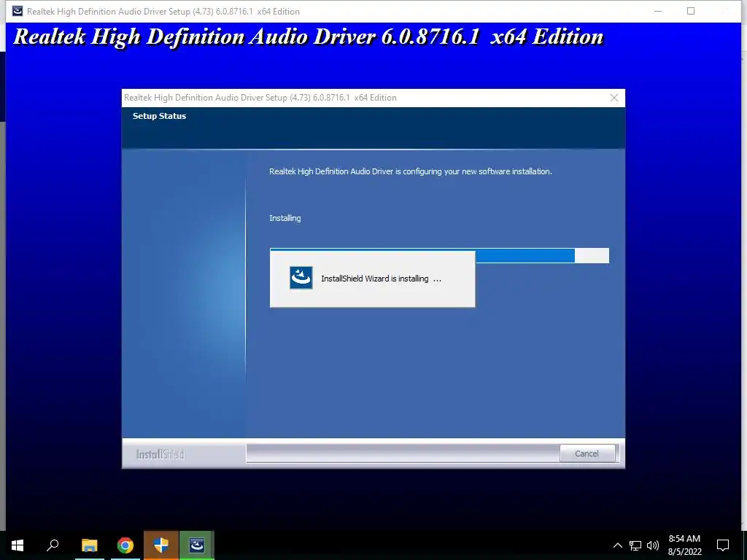Open the Action Center notifications icon
Screen dimensions: 747x560
pyautogui.click(x=723, y=545)
